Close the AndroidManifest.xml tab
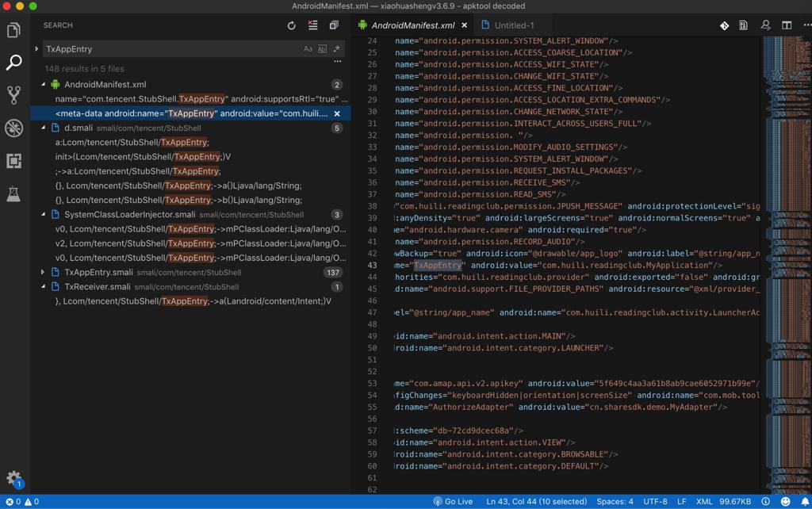 coord(465,25)
